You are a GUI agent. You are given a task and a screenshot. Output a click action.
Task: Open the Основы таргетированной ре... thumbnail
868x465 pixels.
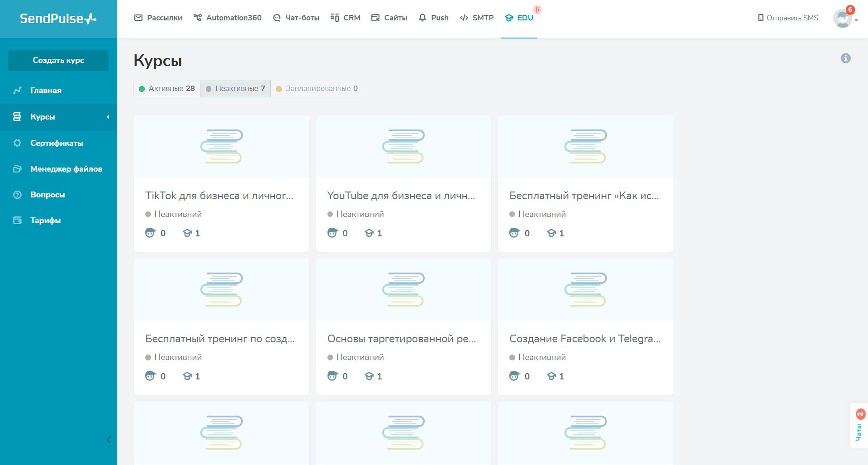[403, 289]
